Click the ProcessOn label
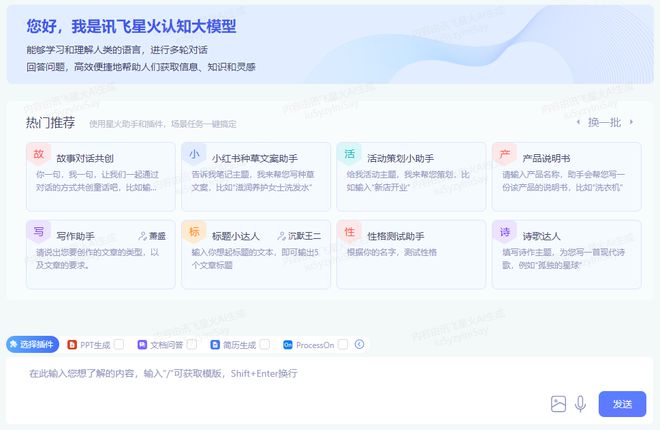This screenshot has height=430, width=660. pos(315,345)
